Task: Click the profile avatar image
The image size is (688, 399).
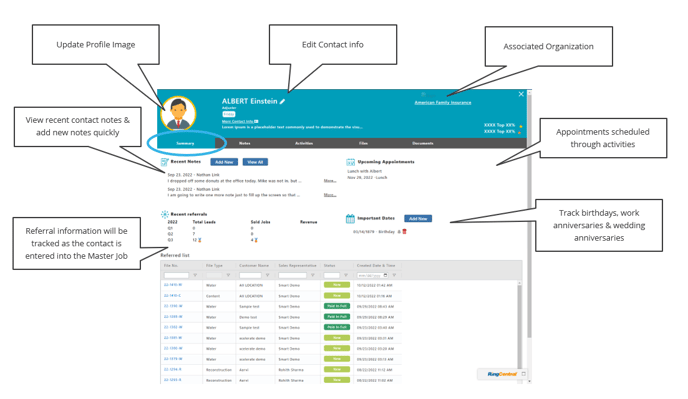Action: coord(178,113)
